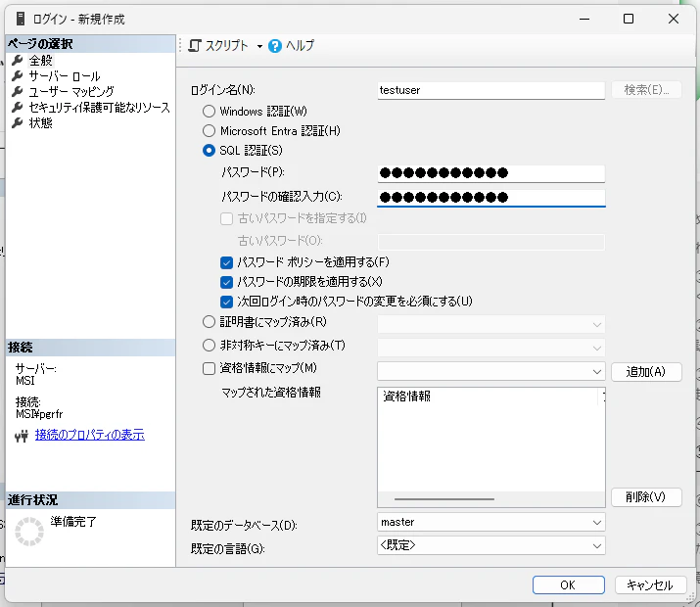Click the 準備完了 progress spinner icon
This screenshot has height=607, width=700.
pos(29,531)
